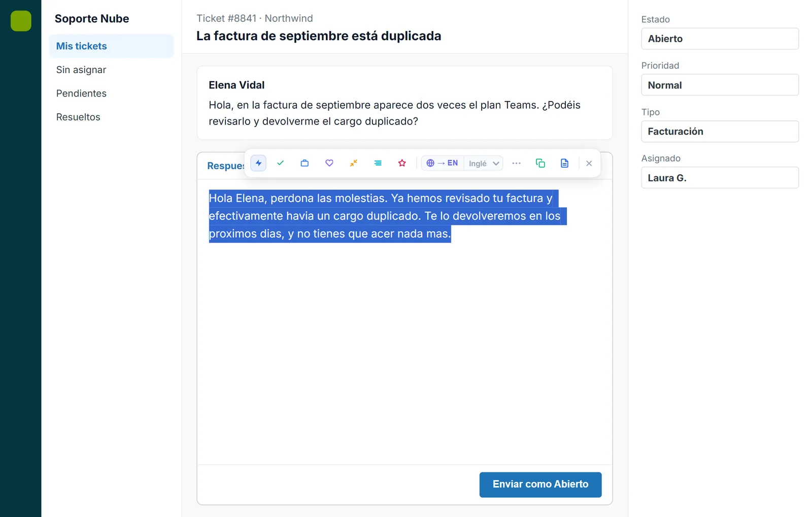This screenshot has width=812, height=517.
Task: Click the blue document icon
Action: click(x=564, y=163)
